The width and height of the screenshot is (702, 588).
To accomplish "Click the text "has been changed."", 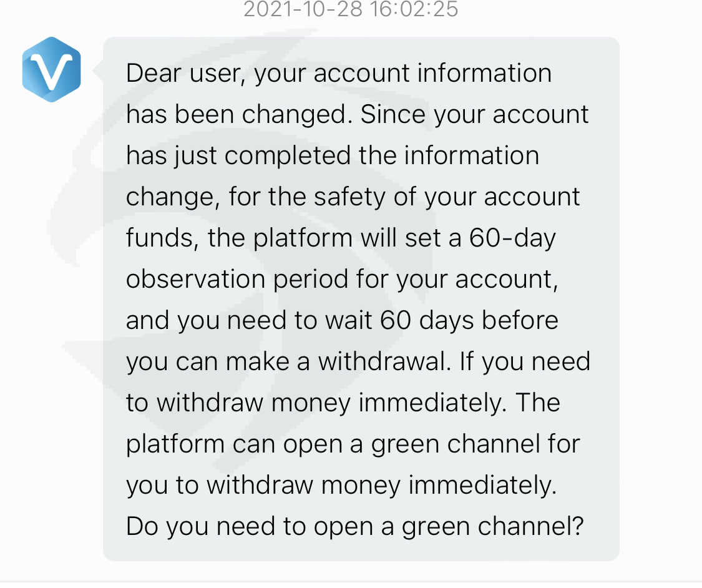I will (x=236, y=115).
